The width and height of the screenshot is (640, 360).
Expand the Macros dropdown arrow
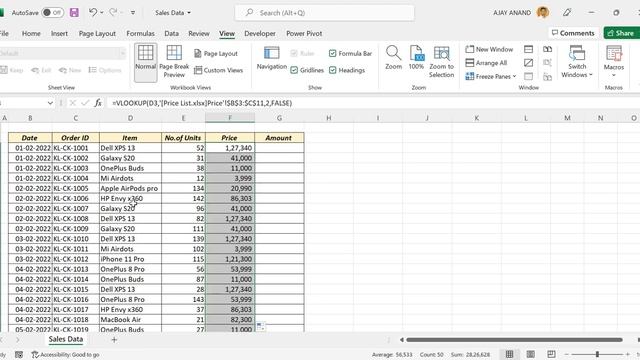[x=613, y=75]
